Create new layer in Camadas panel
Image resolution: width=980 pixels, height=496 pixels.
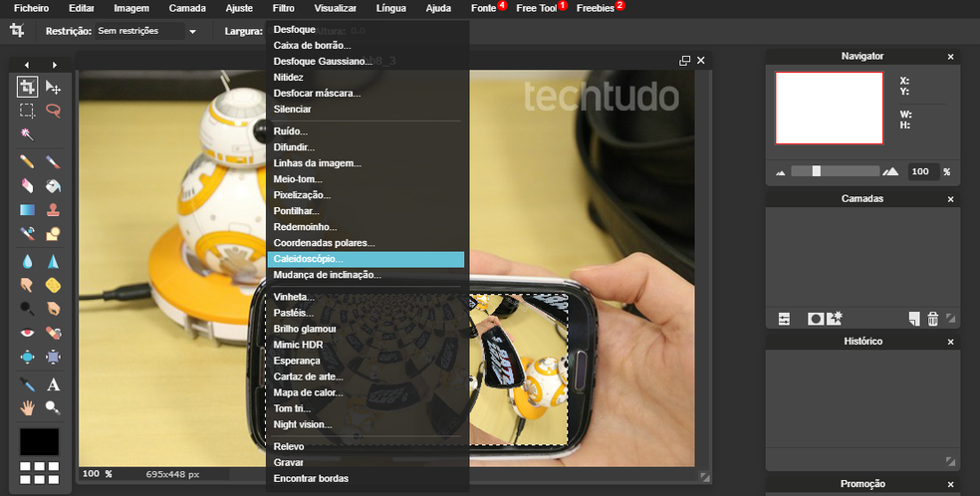914,320
